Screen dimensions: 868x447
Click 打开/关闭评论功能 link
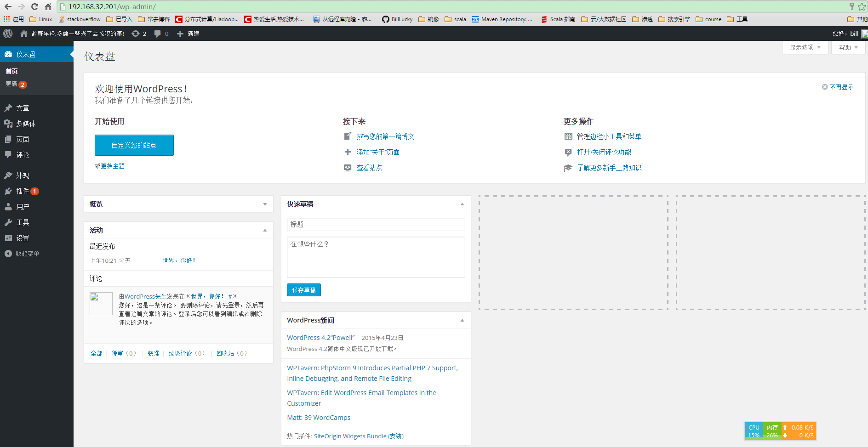coord(604,152)
